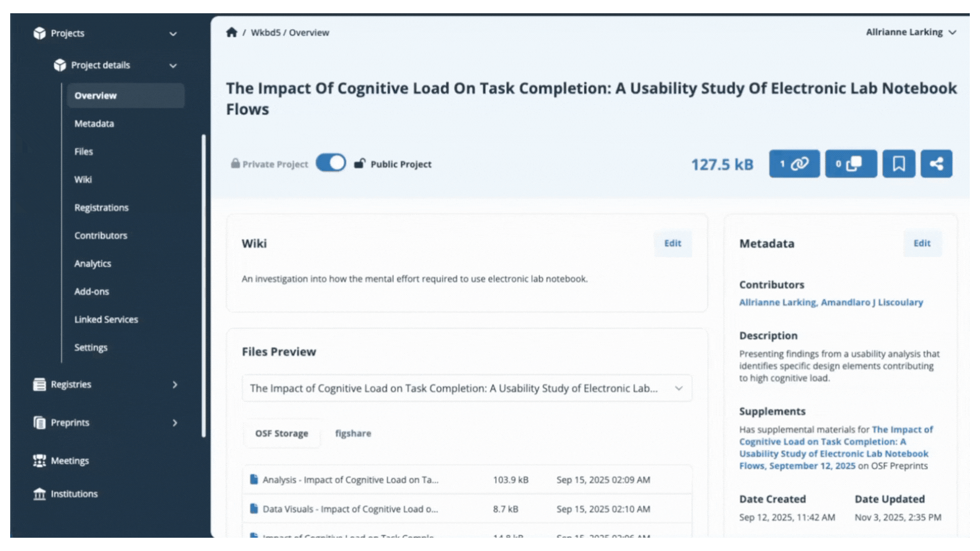Click the Institutions sidebar icon
The width and height of the screenshot is (980, 551).
click(39, 494)
